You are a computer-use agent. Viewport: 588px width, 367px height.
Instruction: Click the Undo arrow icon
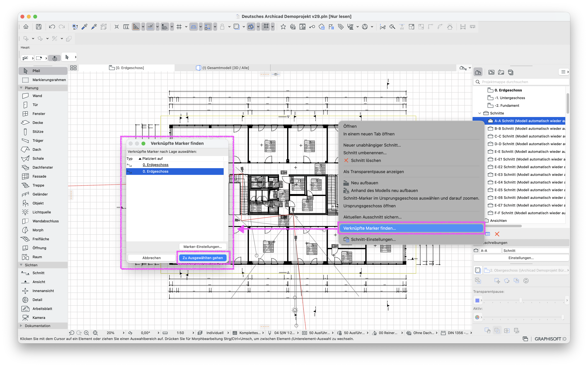[x=52, y=27]
